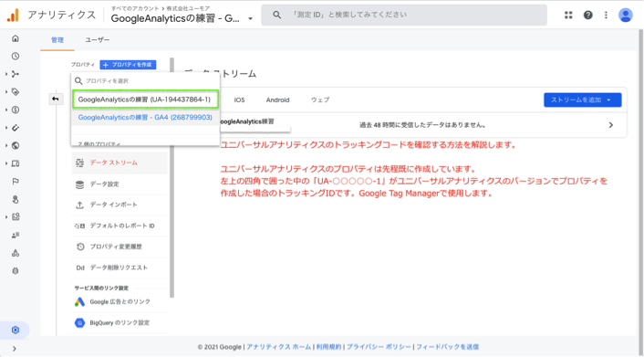Click the プロパティ変更履歴 history icon

click(x=80, y=247)
